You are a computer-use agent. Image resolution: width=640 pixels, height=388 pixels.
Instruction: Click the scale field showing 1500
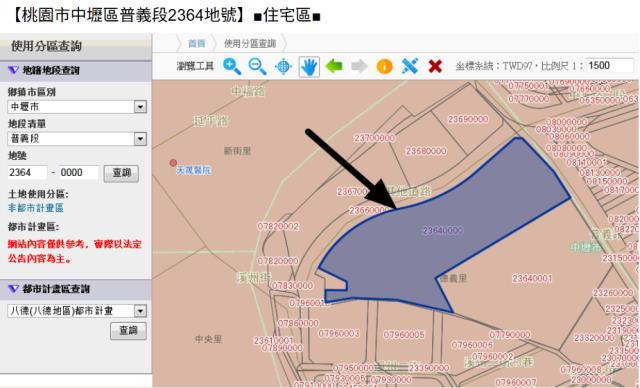pyautogui.click(x=610, y=66)
